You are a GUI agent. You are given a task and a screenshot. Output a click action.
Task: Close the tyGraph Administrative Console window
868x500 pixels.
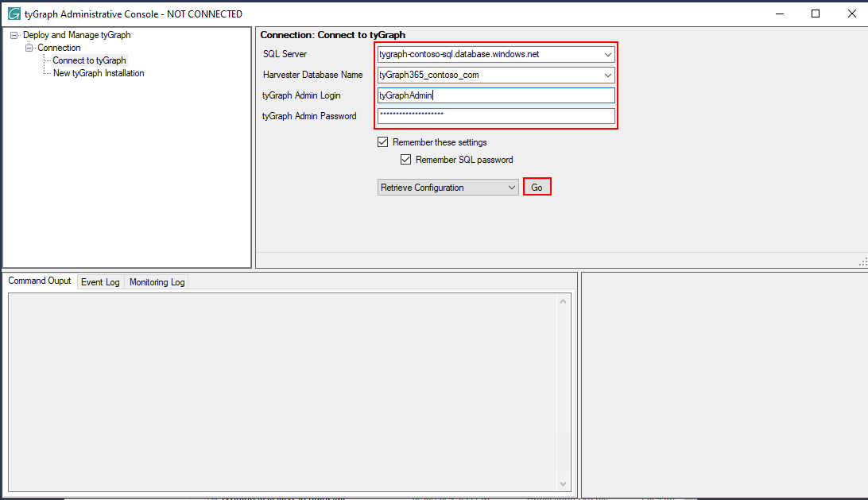click(x=852, y=14)
